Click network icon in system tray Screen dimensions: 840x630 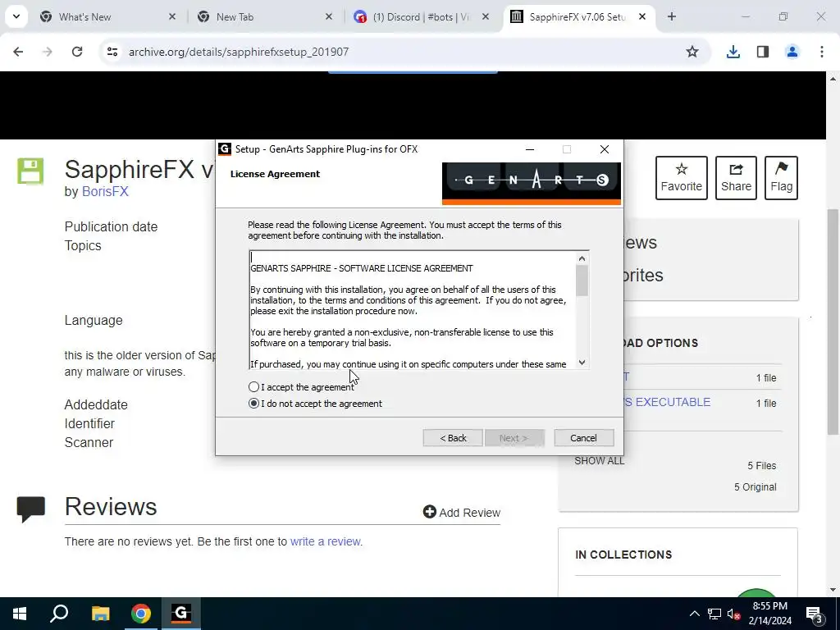[714, 614]
